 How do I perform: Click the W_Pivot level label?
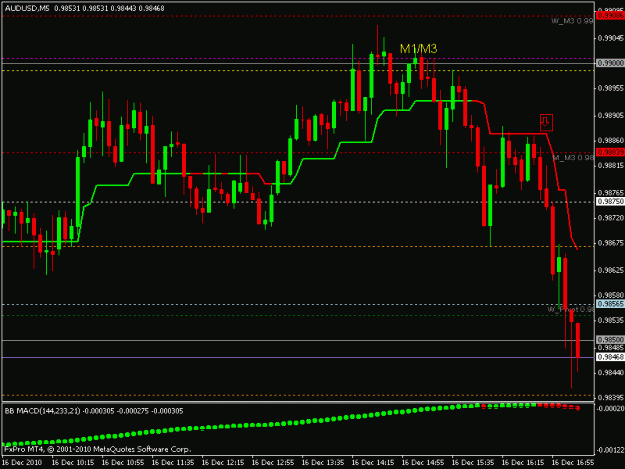point(570,310)
